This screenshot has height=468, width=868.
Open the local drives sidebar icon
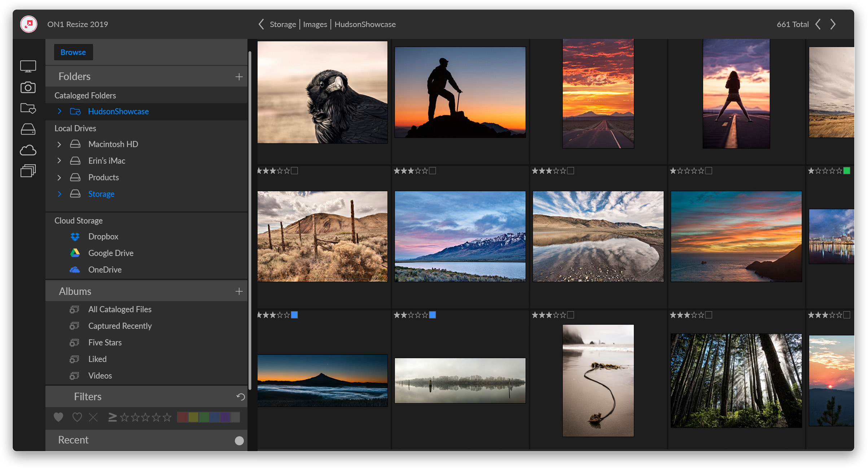[x=28, y=129]
